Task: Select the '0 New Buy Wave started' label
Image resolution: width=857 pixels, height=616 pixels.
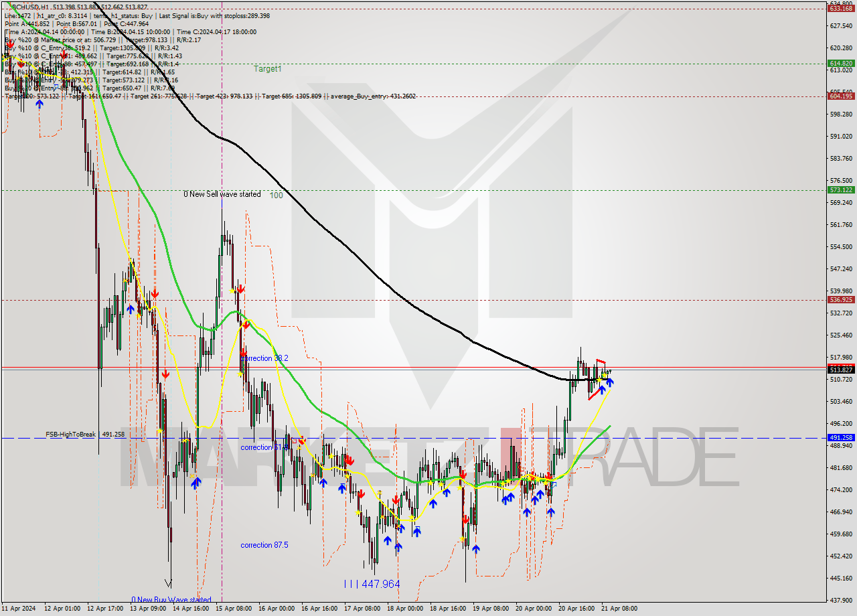Action: pos(171,600)
